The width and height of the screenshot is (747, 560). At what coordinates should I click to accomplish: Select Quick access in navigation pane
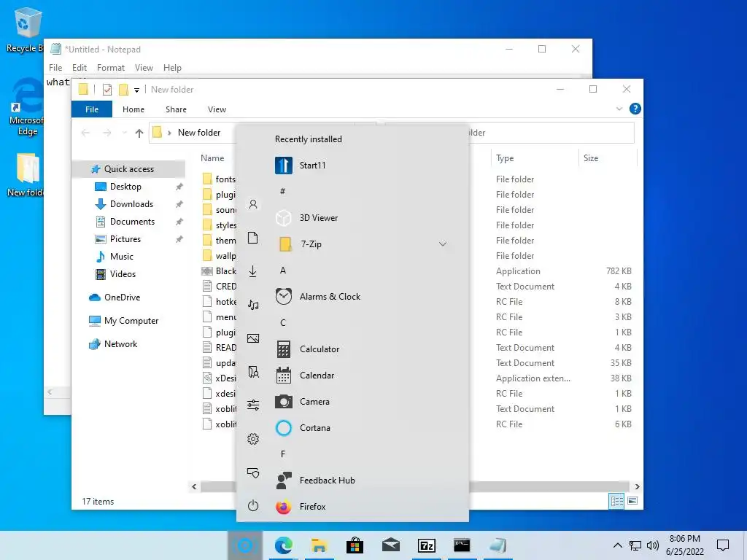click(x=128, y=169)
